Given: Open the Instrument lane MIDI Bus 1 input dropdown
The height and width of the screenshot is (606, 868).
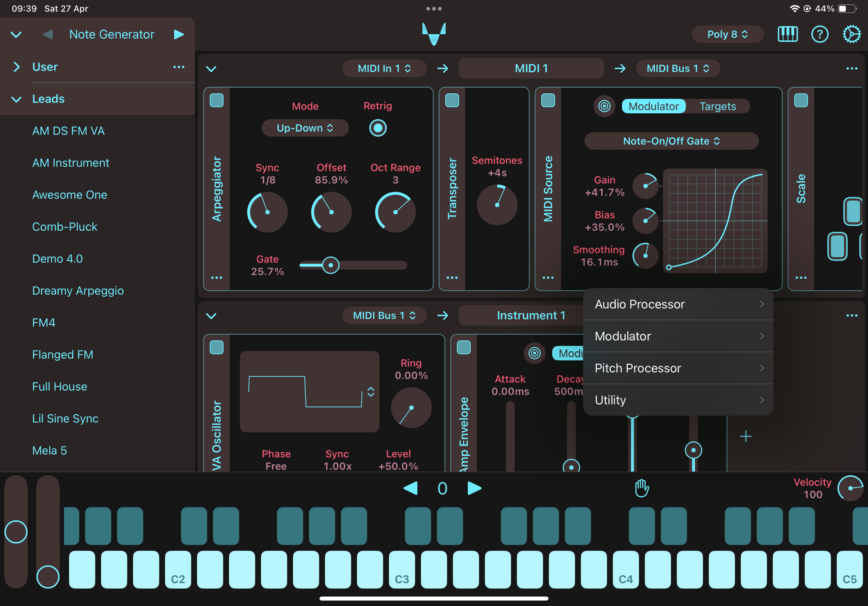Looking at the screenshot, I should [384, 315].
